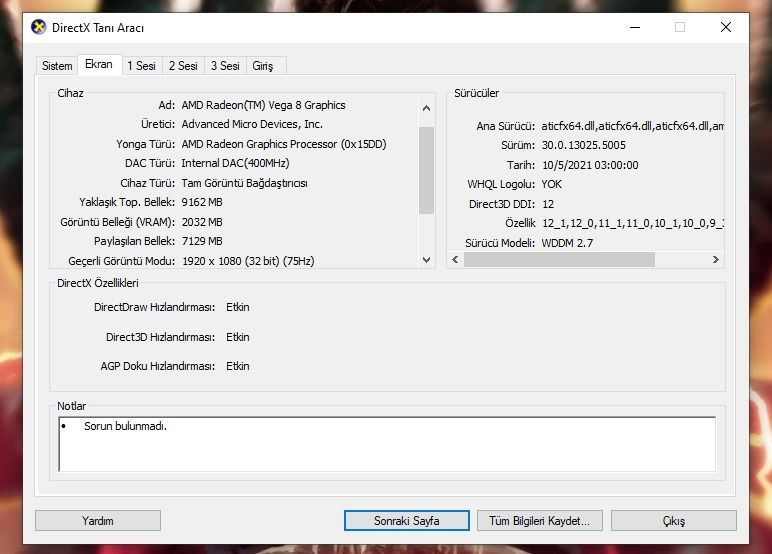The image size is (772, 554).
Task: Click the Cihaz panel scroll-down arrow
Action: [426, 260]
